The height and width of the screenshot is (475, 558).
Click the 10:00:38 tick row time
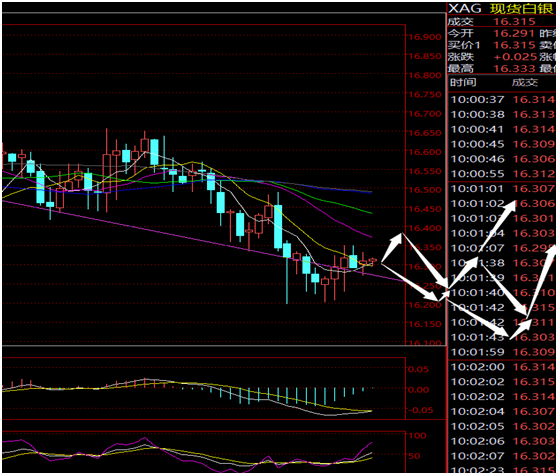[x=478, y=115]
